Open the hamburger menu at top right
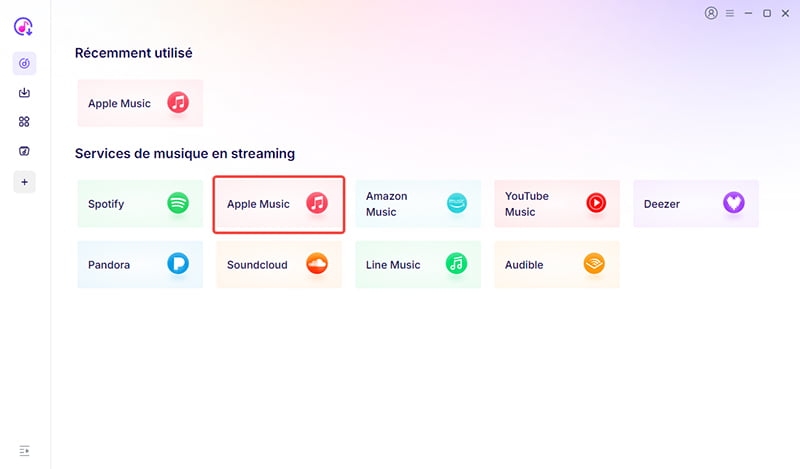The image size is (800, 469). pyautogui.click(x=730, y=13)
